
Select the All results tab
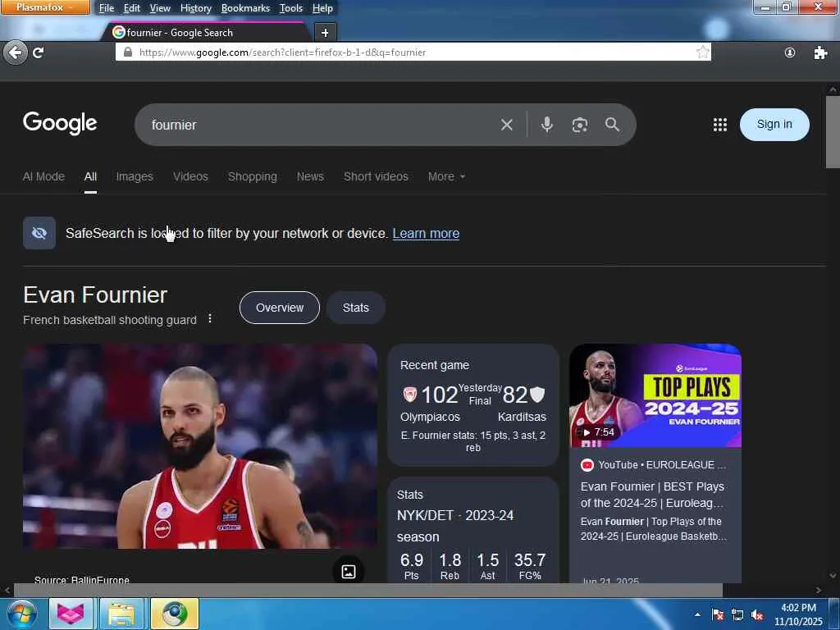(90, 176)
